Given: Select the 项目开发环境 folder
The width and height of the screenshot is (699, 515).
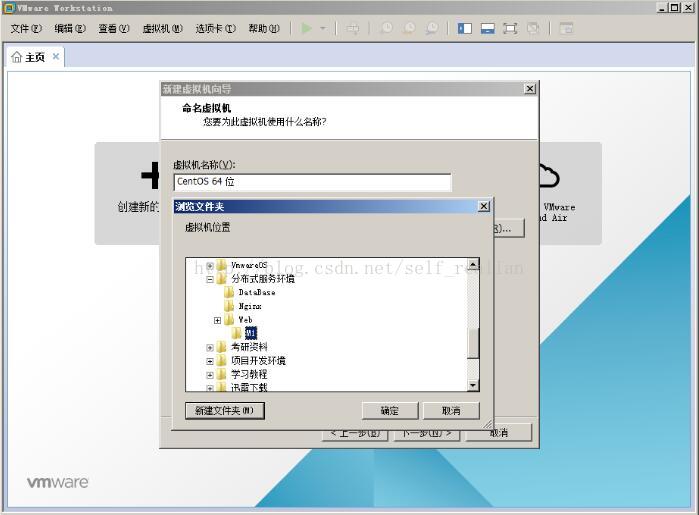Looking at the screenshot, I should coord(258,361).
